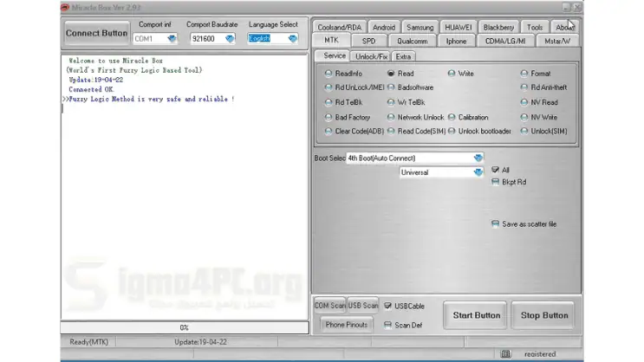Screen dimensions: 644x362
Task: Open the Boot Select 4th Boot dropdown
Action: [478, 158]
